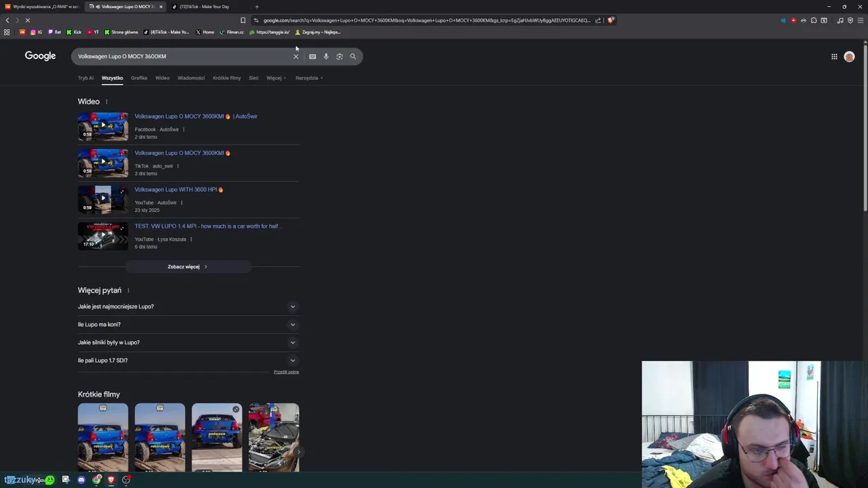Switch to 'Wyniki wyszukiwania O PANI' browser tab
868x488 pixels.
pos(42,7)
